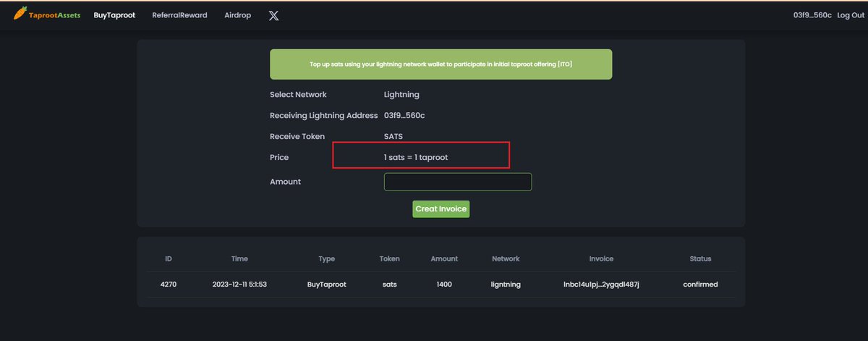Click the Amount label
Viewport: 868px width, 341px height.
pyautogui.click(x=285, y=182)
